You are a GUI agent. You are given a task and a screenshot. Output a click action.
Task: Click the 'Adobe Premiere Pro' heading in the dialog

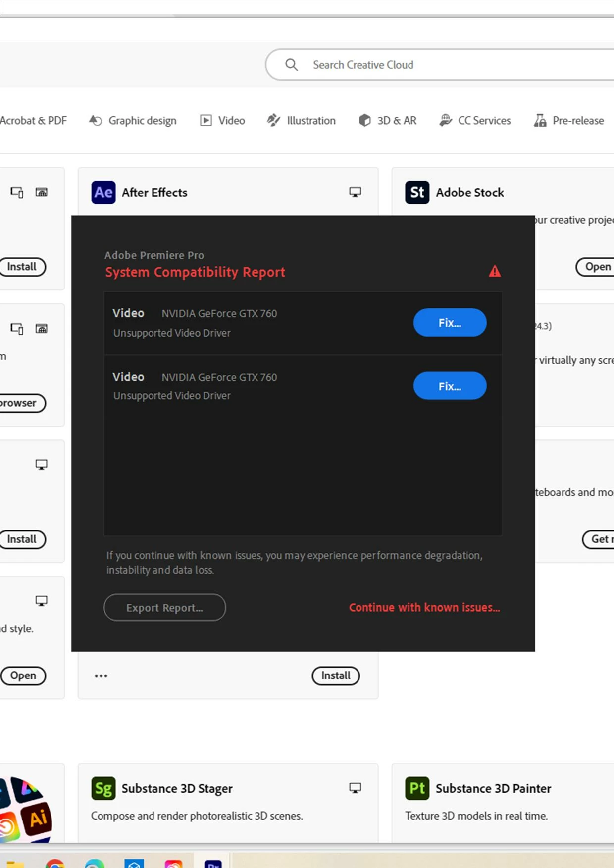coord(154,255)
